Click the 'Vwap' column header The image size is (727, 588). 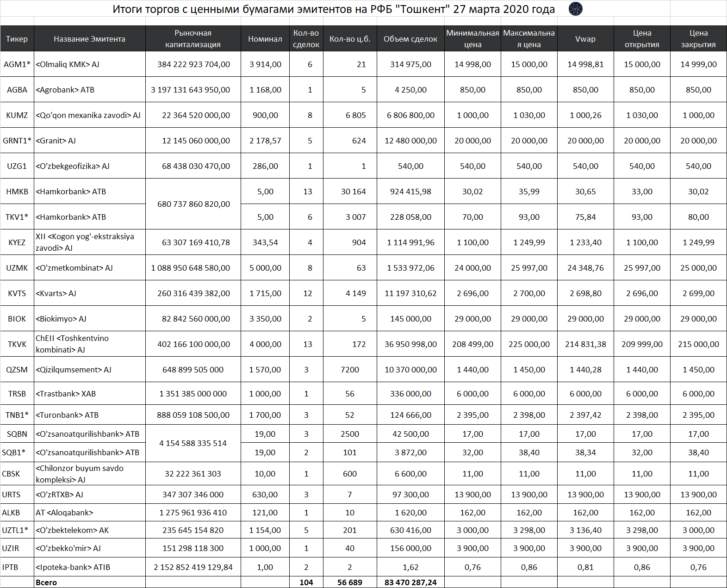coord(585,39)
